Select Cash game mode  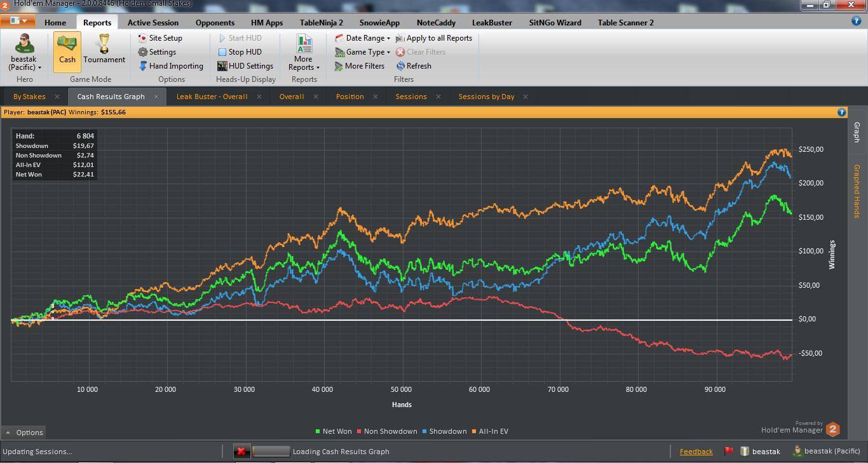pyautogui.click(x=67, y=52)
